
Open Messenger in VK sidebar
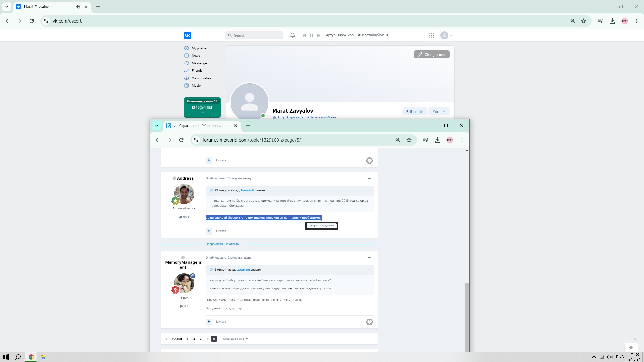(199, 63)
